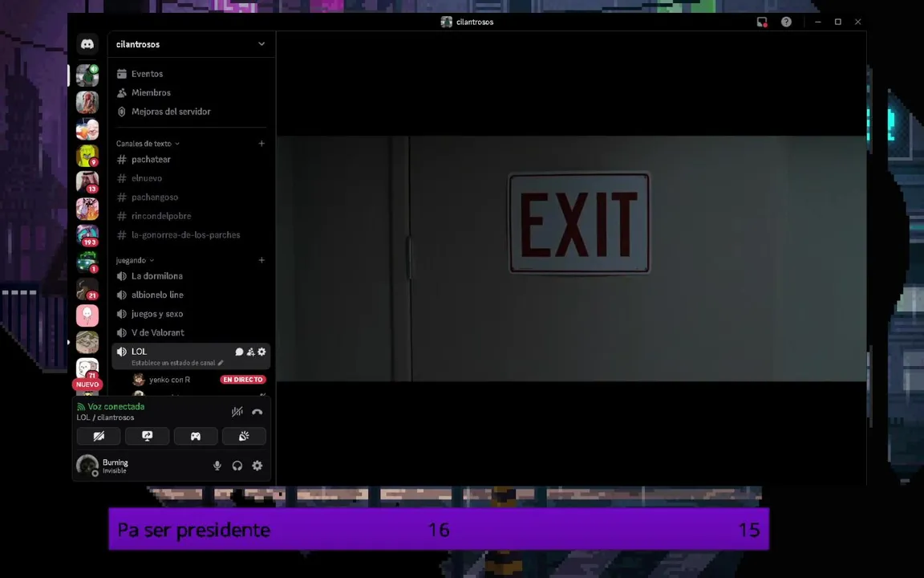Click the Pa ser presidente overlay bar
Viewport: 924px width, 578px height.
coord(439,529)
